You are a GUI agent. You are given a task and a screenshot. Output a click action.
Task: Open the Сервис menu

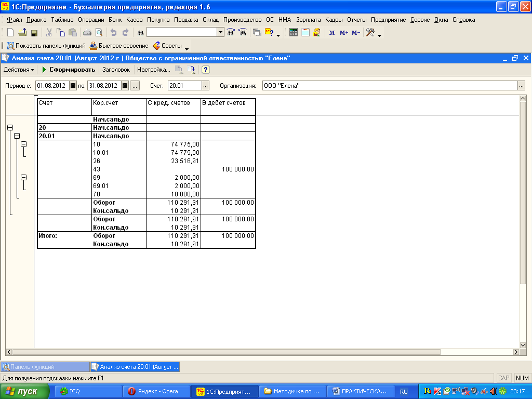click(420, 20)
